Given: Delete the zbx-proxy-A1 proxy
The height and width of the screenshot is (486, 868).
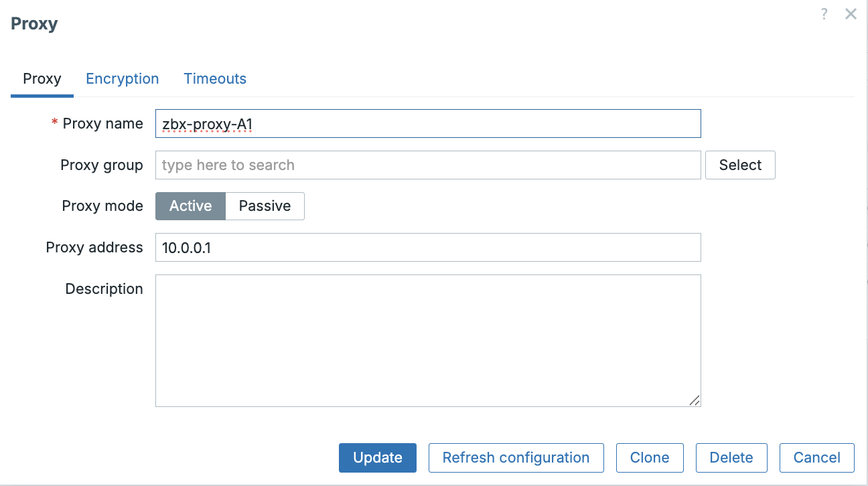Looking at the screenshot, I should coord(731,457).
